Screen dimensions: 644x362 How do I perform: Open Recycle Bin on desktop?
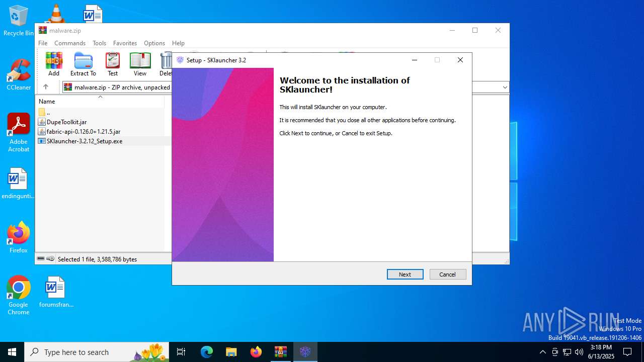click(18, 20)
